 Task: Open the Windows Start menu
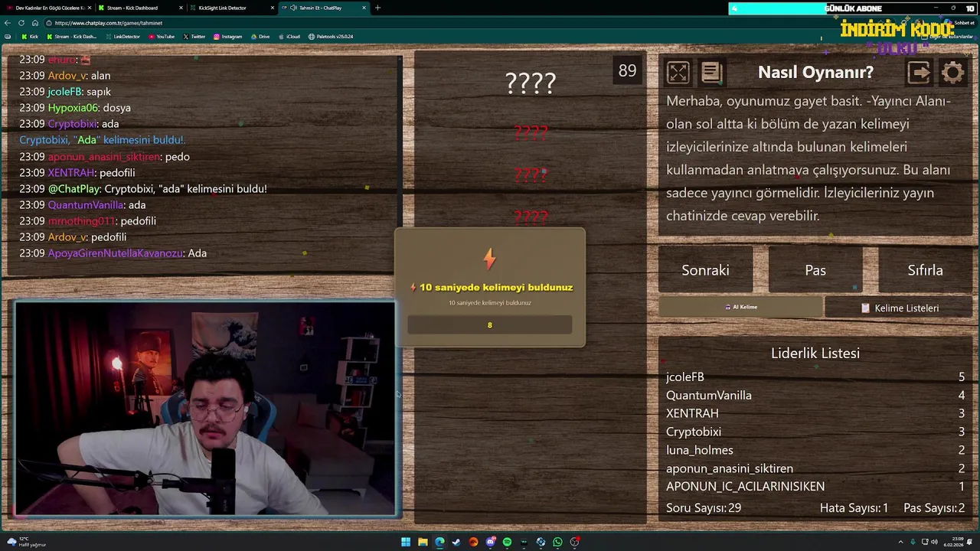tap(406, 542)
